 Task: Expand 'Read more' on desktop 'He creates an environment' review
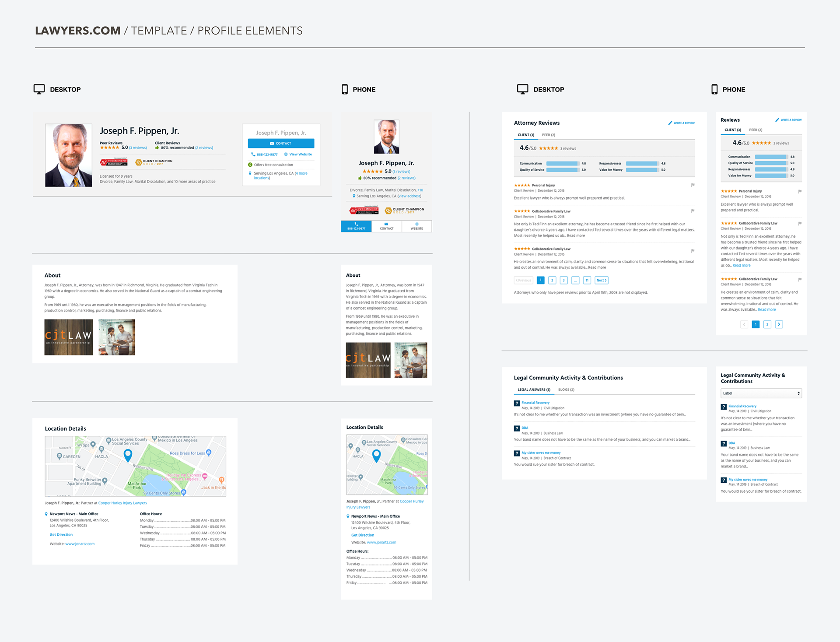pos(597,268)
